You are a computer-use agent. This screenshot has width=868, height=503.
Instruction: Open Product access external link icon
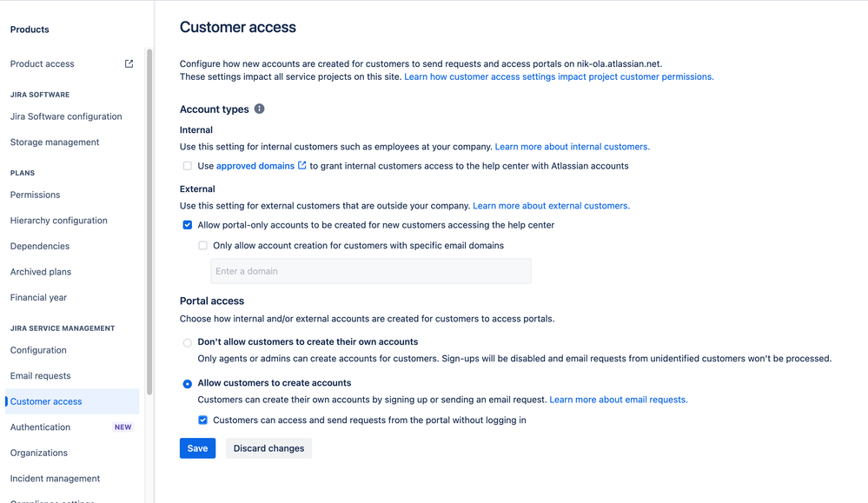click(129, 63)
